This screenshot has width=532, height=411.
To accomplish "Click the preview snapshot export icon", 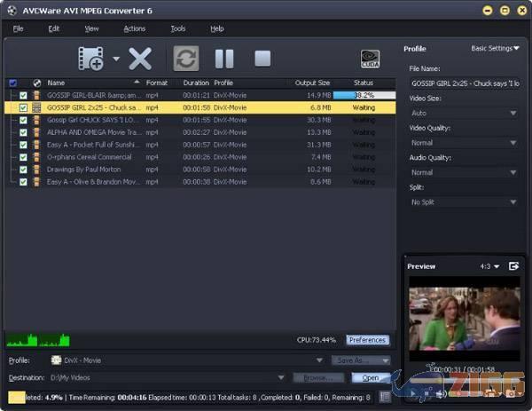I will (513, 266).
